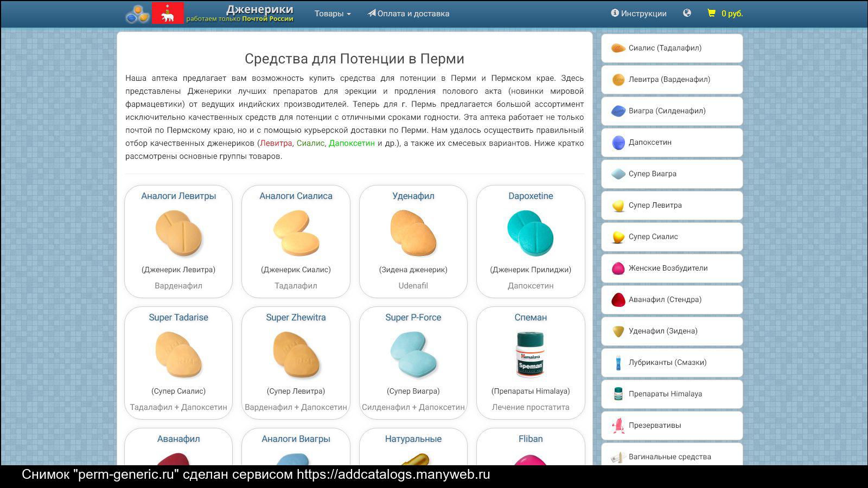Click the Силденафил + Дапоксетин label

[413, 407]
